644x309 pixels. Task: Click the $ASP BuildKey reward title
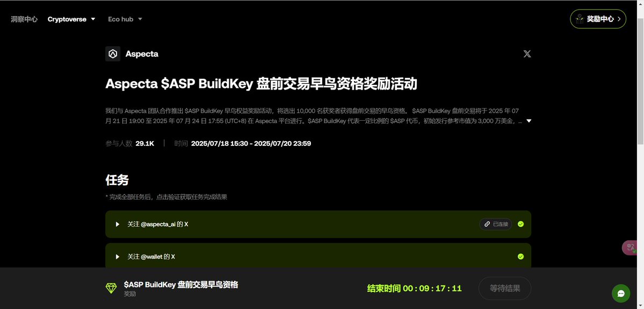180,285
